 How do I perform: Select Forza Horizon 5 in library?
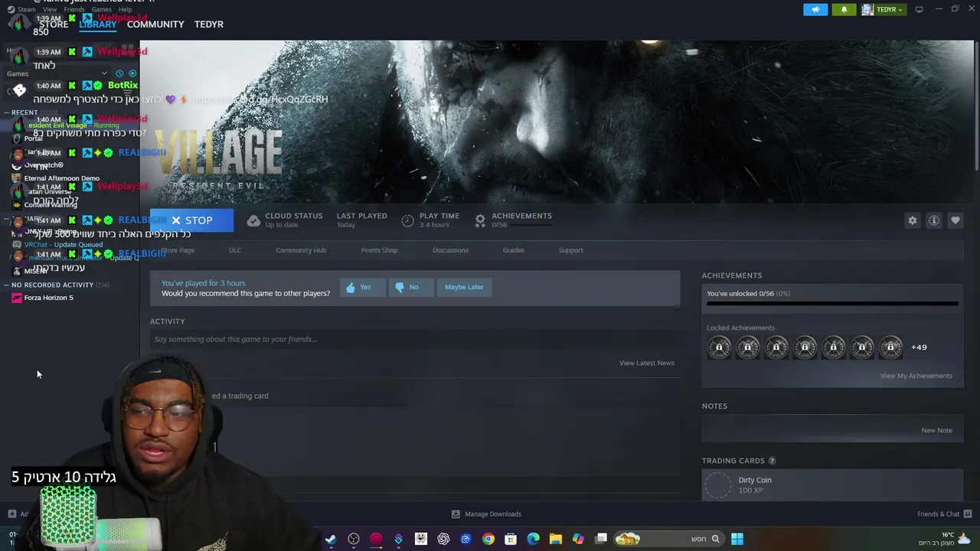tap(48, 298)
